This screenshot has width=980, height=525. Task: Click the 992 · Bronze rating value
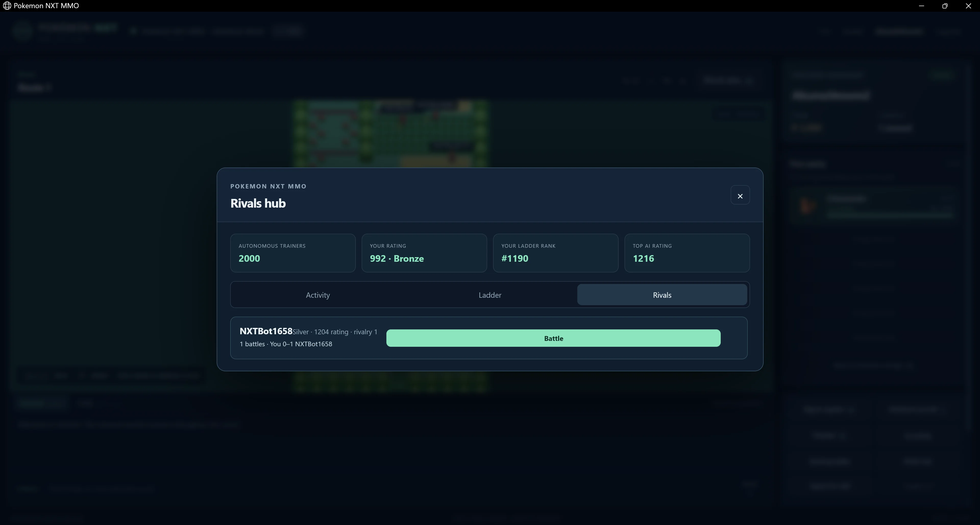396,258
